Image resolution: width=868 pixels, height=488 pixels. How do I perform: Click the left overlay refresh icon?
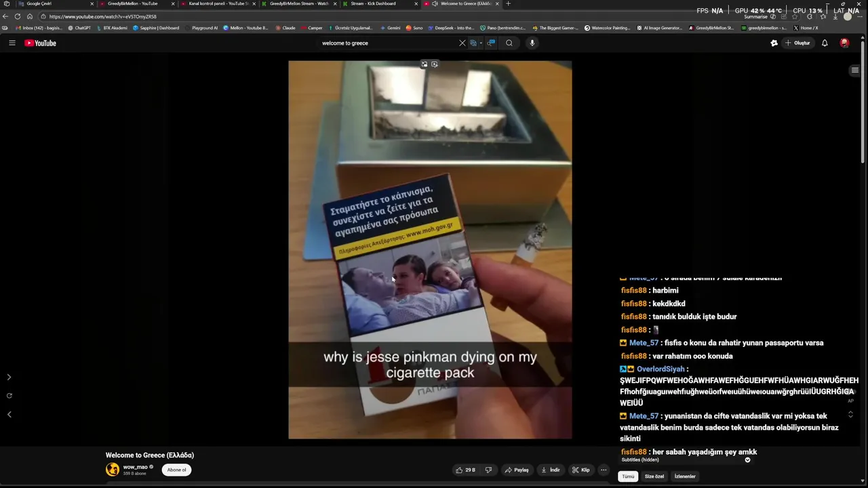(9, 396)
